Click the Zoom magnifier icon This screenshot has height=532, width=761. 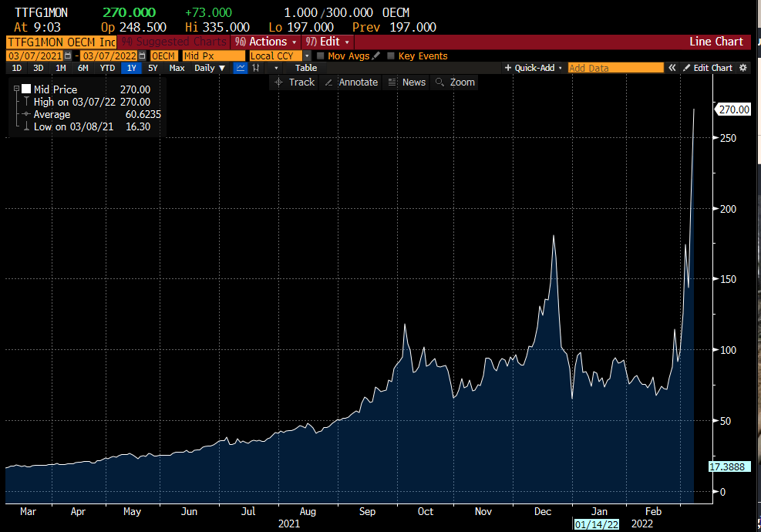(439, 82)
